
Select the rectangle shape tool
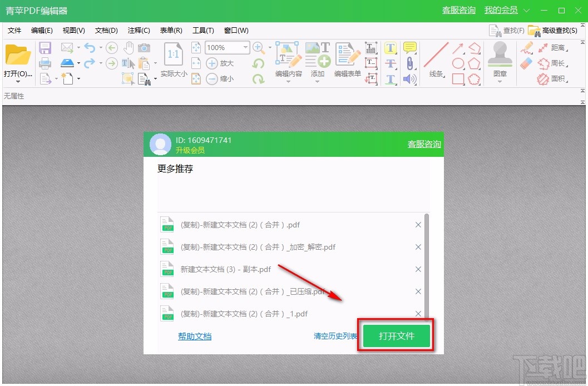458,78
